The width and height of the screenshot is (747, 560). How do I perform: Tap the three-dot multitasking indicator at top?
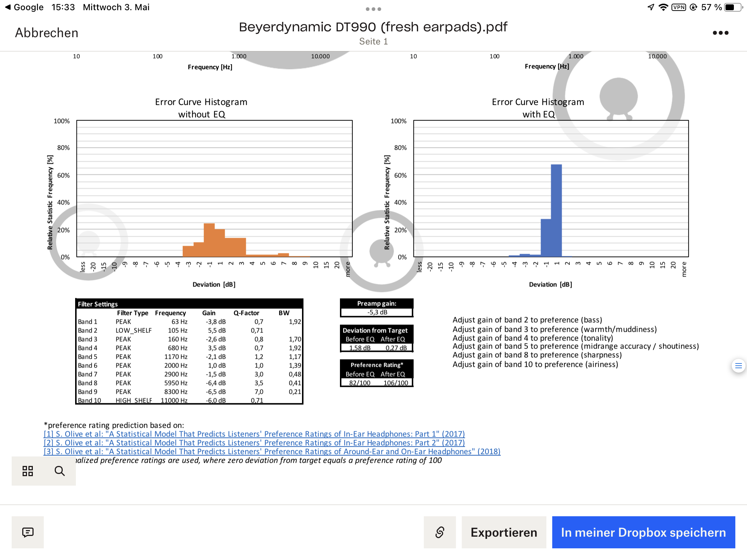(x=373, y=9)
